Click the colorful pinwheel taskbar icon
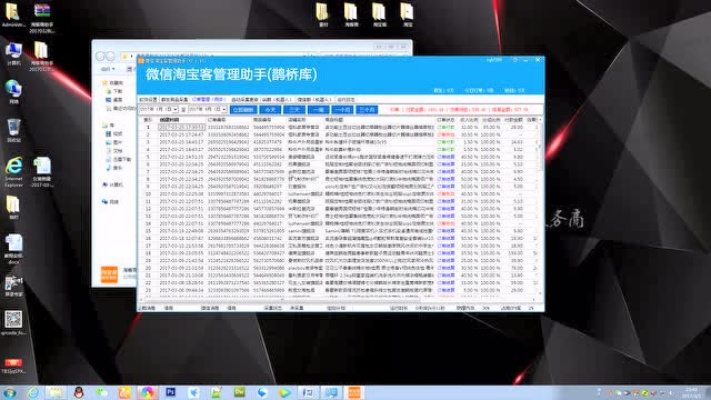711x400 pixels. pos(147,393)
